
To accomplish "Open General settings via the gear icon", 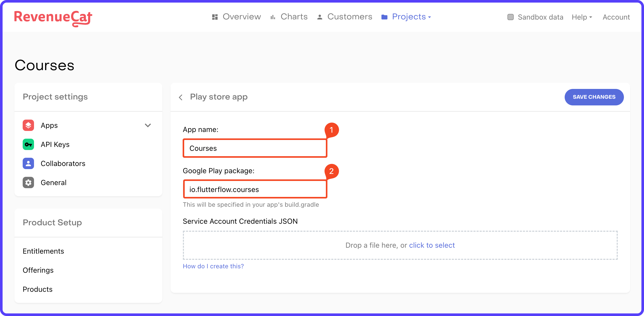I will coord(28,182).
